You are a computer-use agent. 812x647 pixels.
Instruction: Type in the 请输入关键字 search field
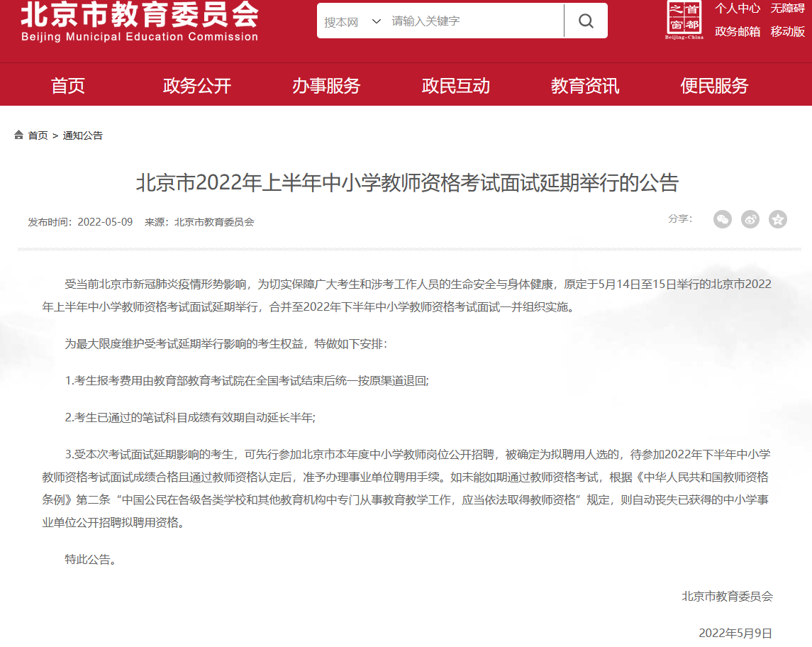point(474,21)
